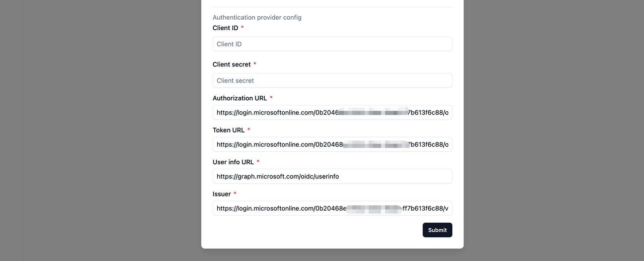This screenshot has width=644, height=261.
Task: Click into the Client secret text box
Action: 332,80
